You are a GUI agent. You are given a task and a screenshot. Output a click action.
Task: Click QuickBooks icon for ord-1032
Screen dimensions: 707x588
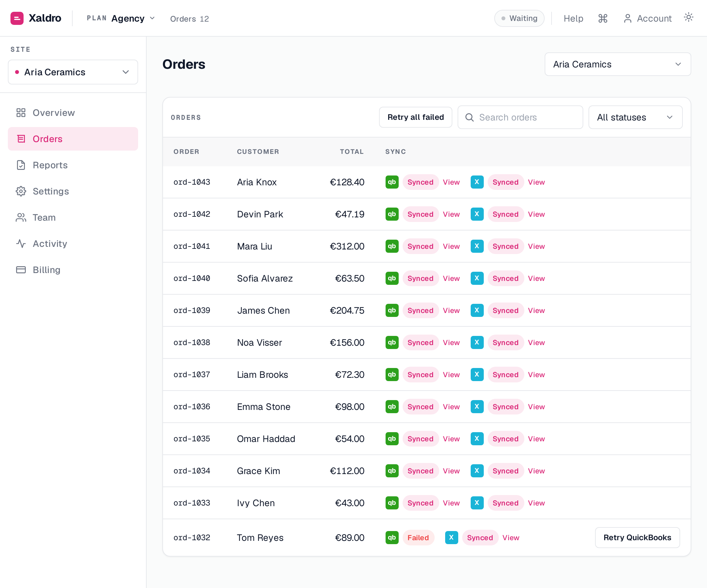(392, 538)
